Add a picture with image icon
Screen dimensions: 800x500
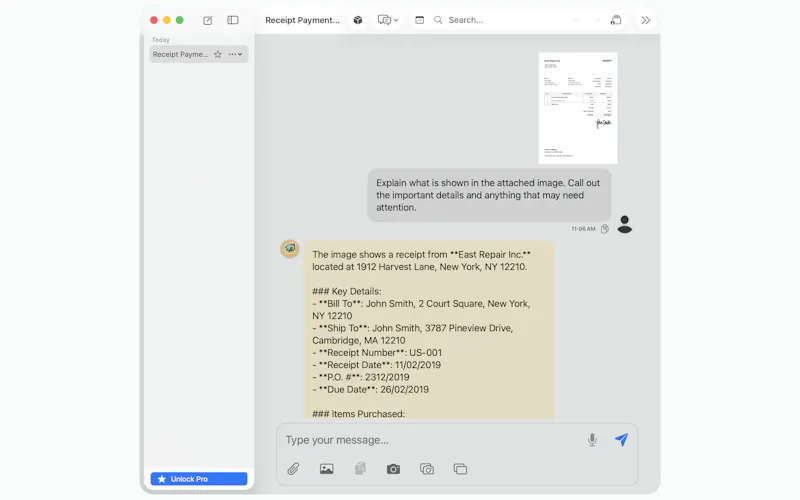point(327,469)
